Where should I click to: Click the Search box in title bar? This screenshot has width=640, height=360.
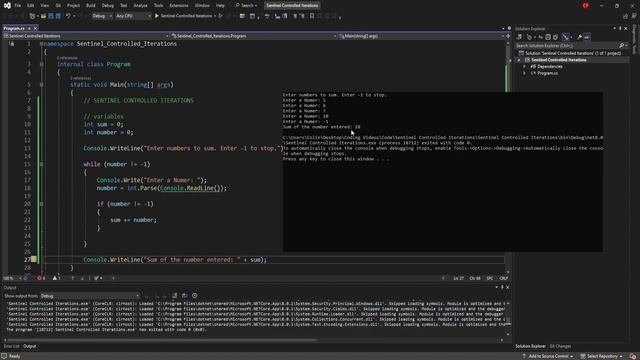click(x=246, y=6)
